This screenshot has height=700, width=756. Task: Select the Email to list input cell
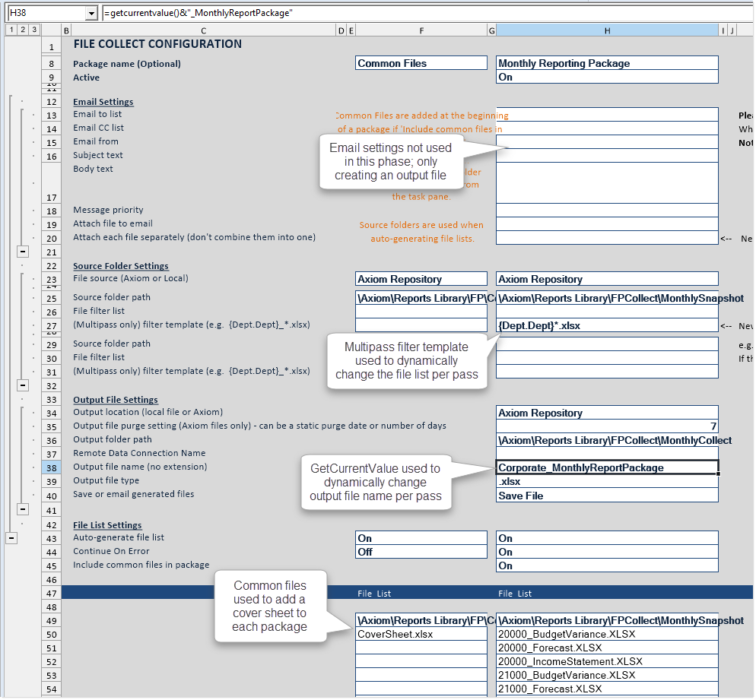(x=606, y=115)
